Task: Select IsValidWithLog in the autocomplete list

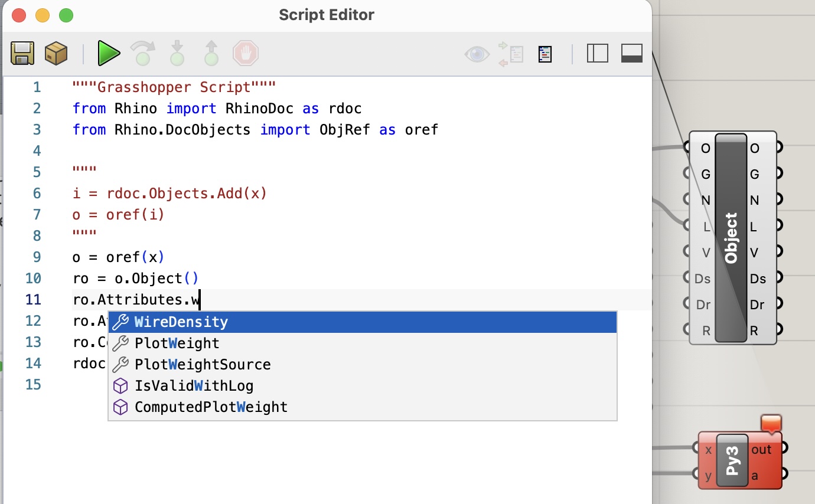Action: click(x=363, y=385)
